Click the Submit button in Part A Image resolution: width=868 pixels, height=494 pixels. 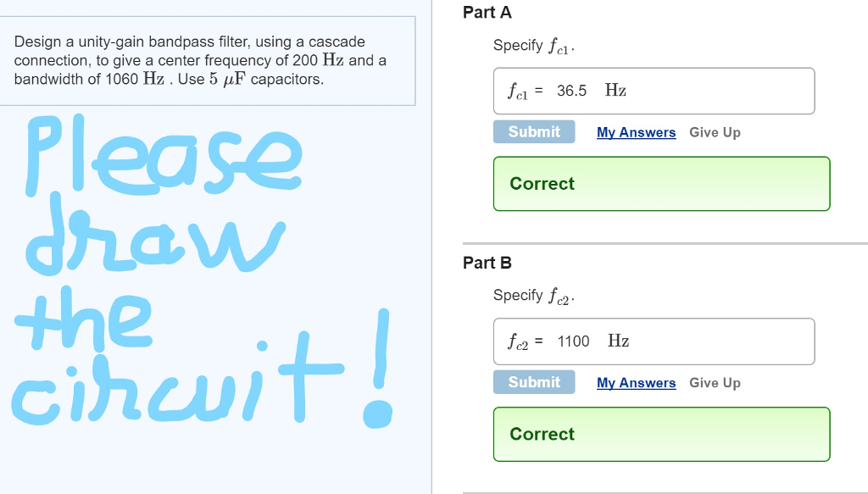point(534,131)
